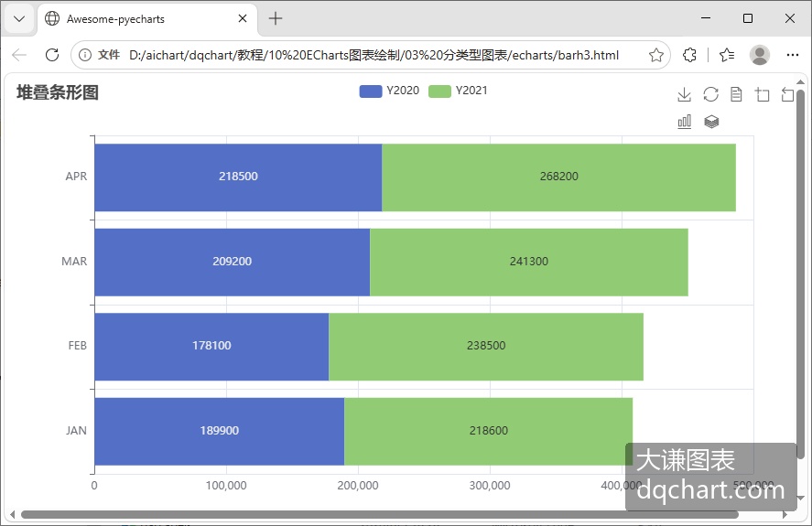Click the 200,000 x-axis label
The height and width of the screenshot is (526, 812).
coord(358,486)
